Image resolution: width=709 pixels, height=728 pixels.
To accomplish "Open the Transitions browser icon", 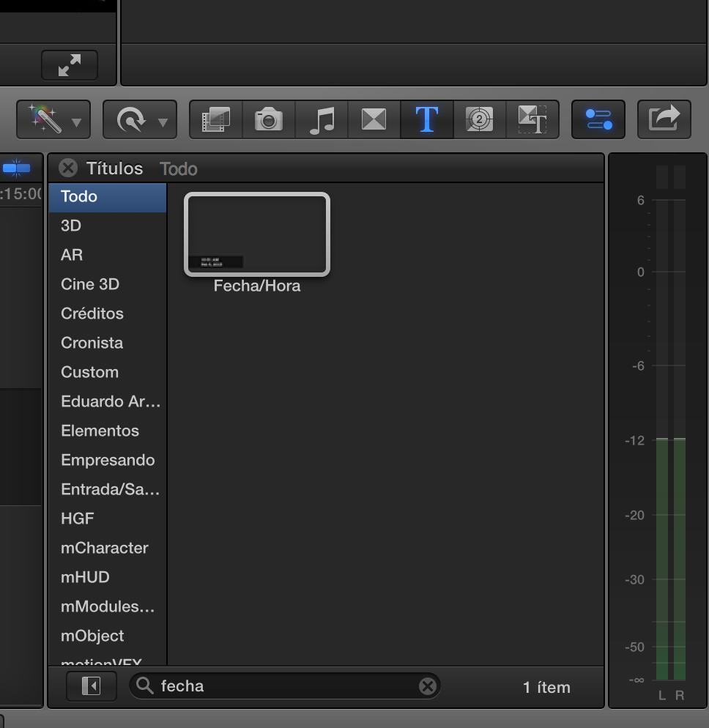I will [x=374, y=119].
